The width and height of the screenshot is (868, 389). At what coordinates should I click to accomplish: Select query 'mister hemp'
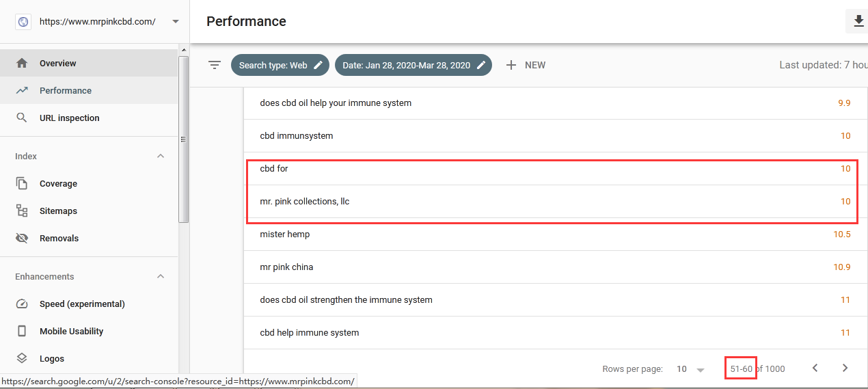pos(285,234)
